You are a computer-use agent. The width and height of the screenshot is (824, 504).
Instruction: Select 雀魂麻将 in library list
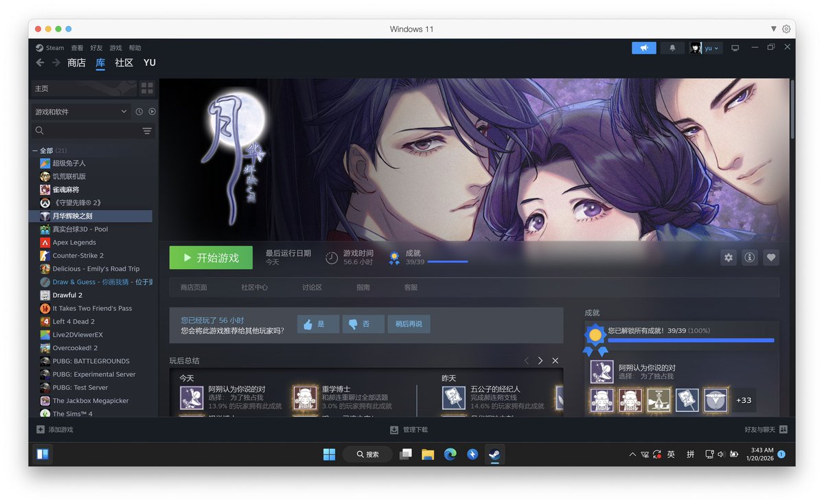coord(94,190)
